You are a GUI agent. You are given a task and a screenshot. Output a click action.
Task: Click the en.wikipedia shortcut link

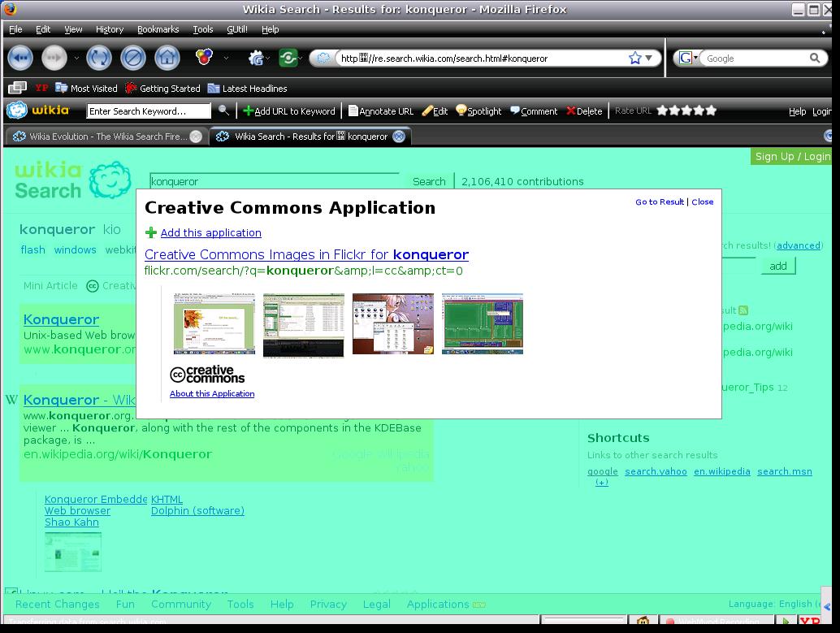[x=722, y=471]
